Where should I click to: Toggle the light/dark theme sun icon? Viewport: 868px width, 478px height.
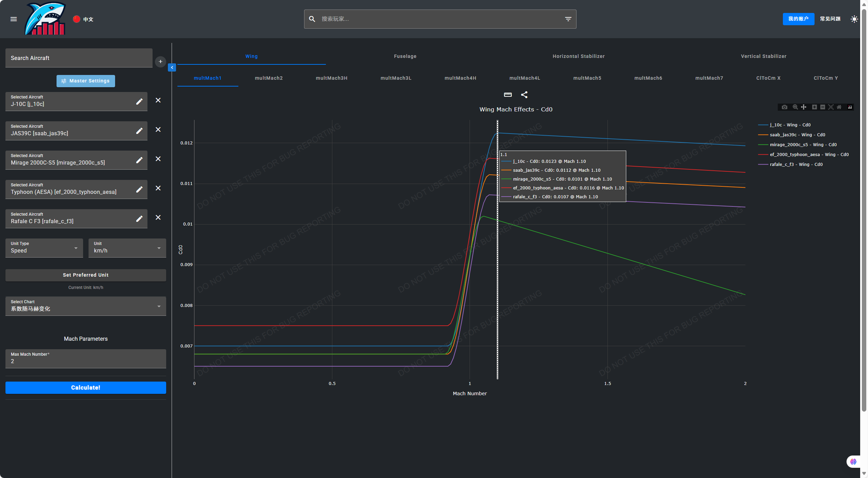click(854, 19)
